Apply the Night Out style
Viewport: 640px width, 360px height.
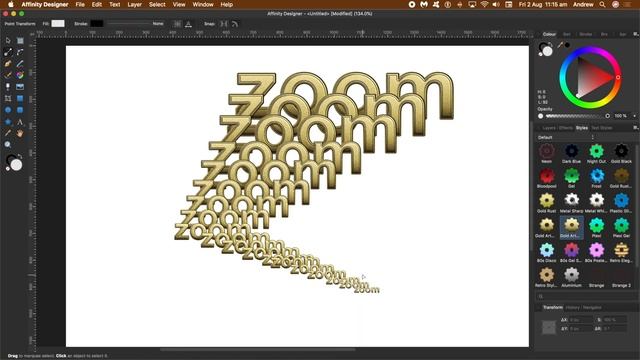(x=596, y=154)
